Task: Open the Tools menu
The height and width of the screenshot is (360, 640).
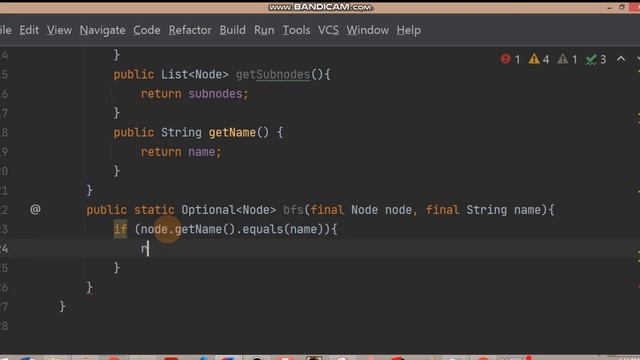Action: point(296,30)
